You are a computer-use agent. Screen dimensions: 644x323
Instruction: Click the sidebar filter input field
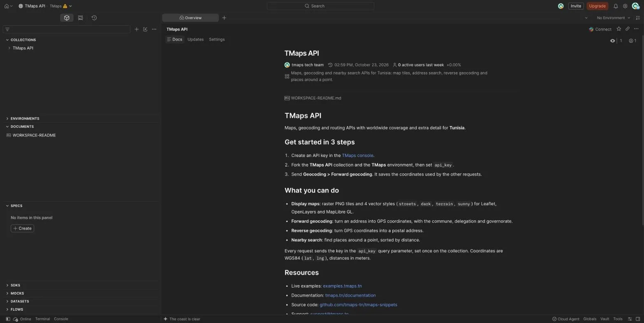click(67, 29)
